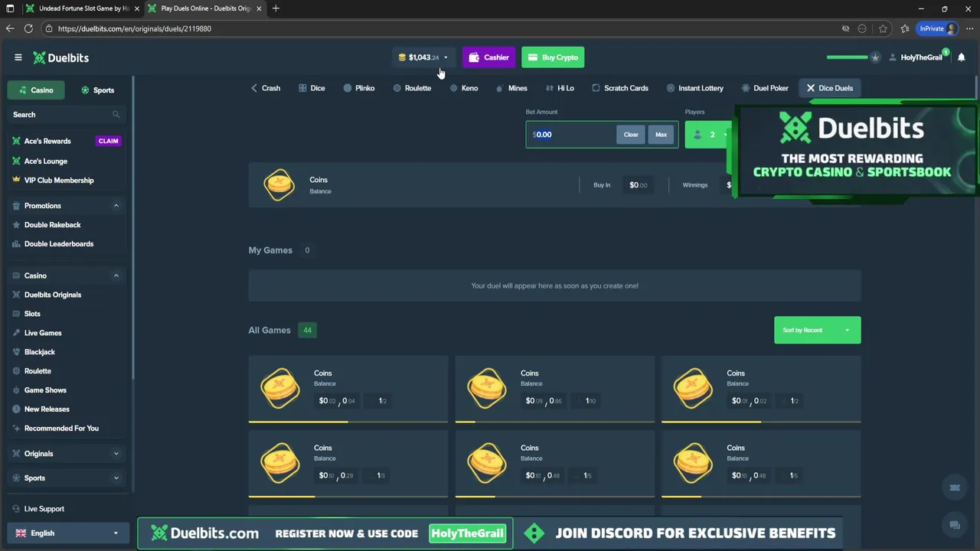Image resolution: width=980 pixels, height=551 pixels.
Task: Open Live Games in sidebar
Action: pos(43,333)
